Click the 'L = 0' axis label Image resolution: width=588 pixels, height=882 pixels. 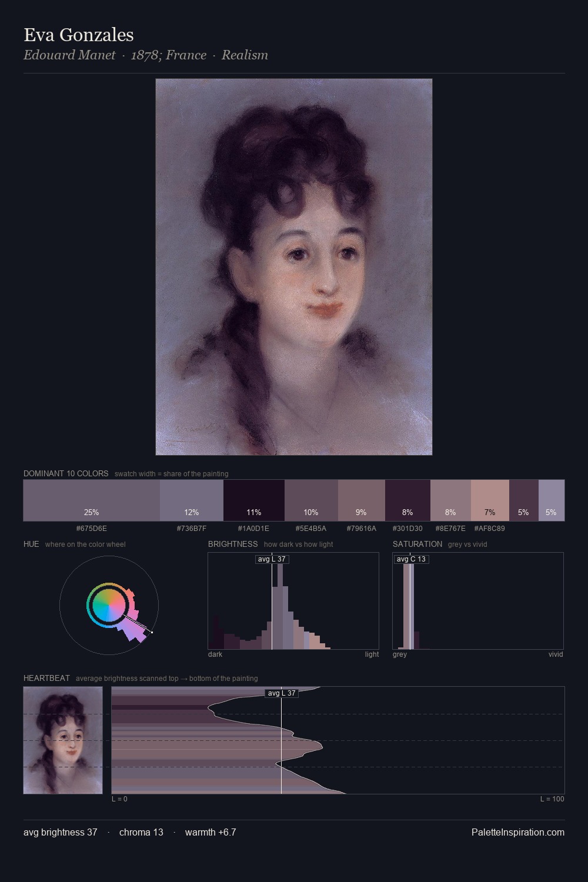(119, 799)
